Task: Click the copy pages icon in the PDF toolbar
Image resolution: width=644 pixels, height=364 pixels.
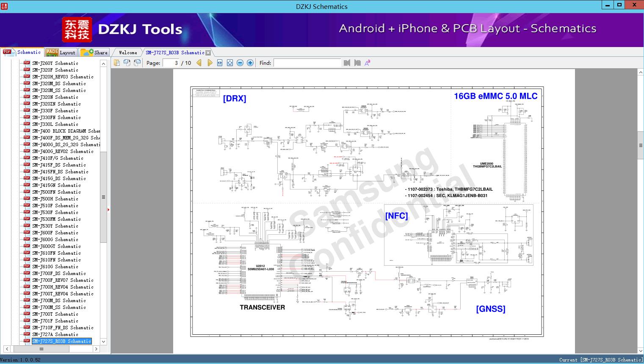Action: pyautogui.click(x=116, y=63)
